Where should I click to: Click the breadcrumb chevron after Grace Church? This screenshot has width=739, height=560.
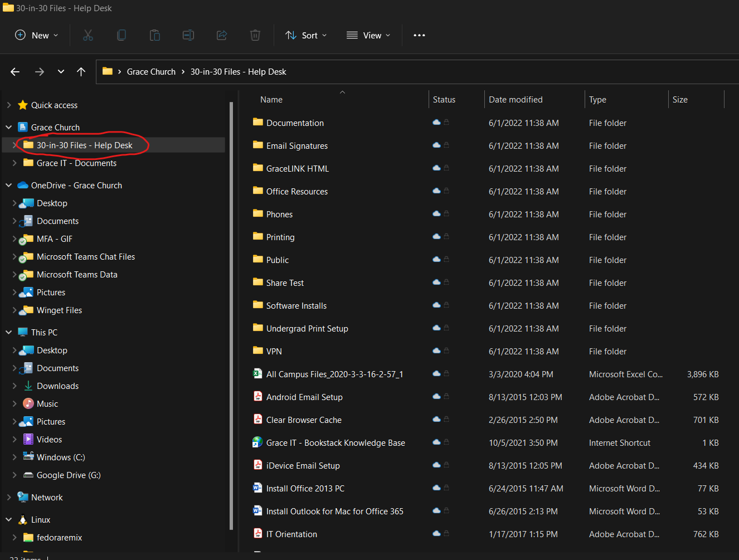183,72
